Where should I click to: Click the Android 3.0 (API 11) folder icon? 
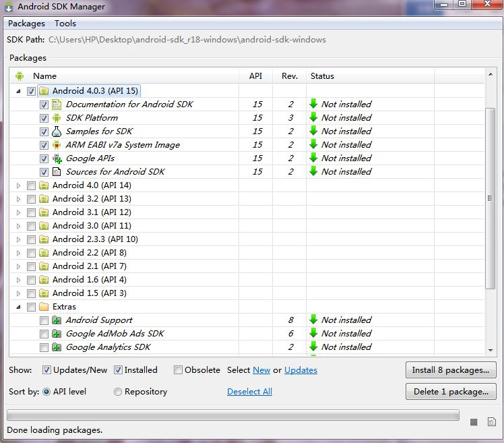44,226
